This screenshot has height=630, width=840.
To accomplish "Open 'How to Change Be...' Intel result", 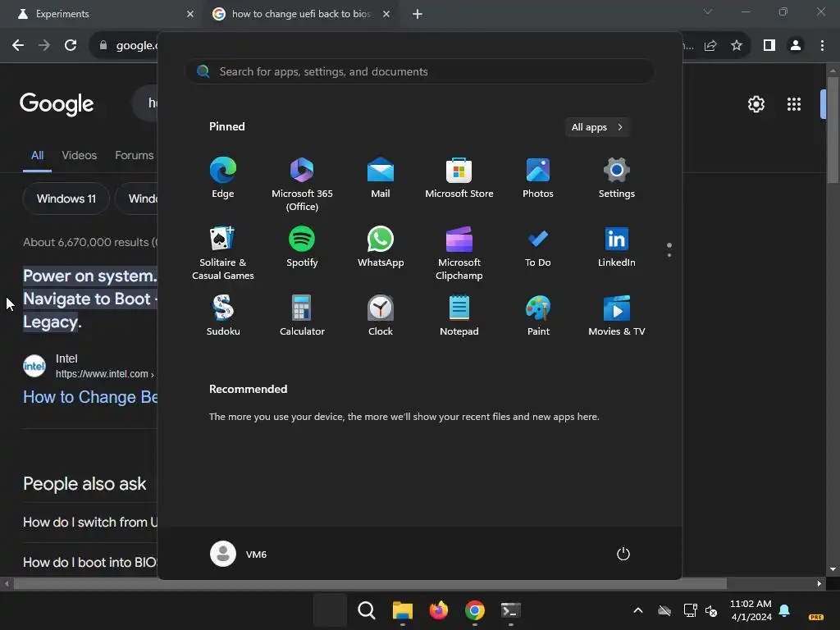I will tap(90, 397).
